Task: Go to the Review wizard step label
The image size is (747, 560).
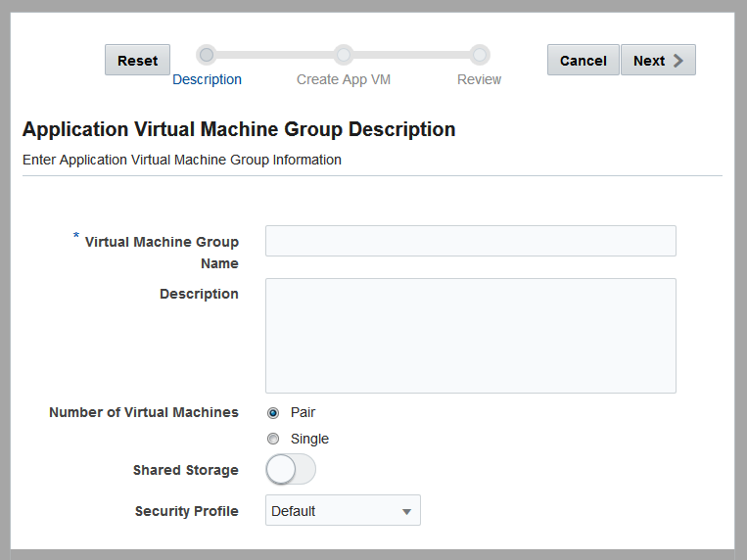Action: click(x=479, y=80)
